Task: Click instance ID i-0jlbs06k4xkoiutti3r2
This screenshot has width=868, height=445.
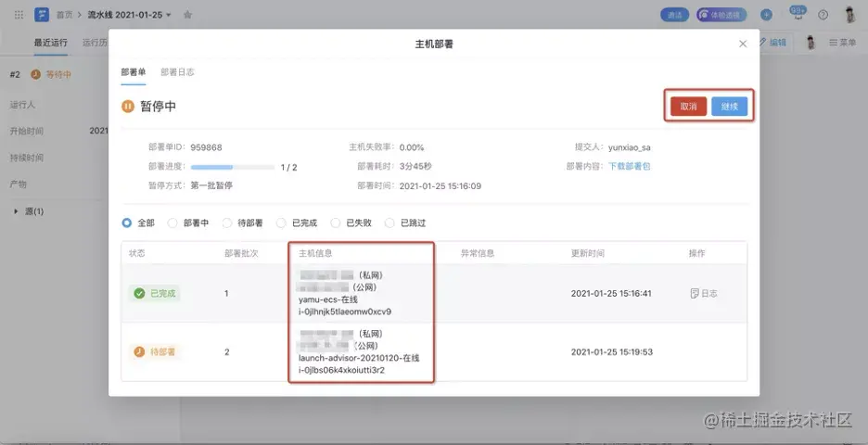Action: tap(341, 370)
